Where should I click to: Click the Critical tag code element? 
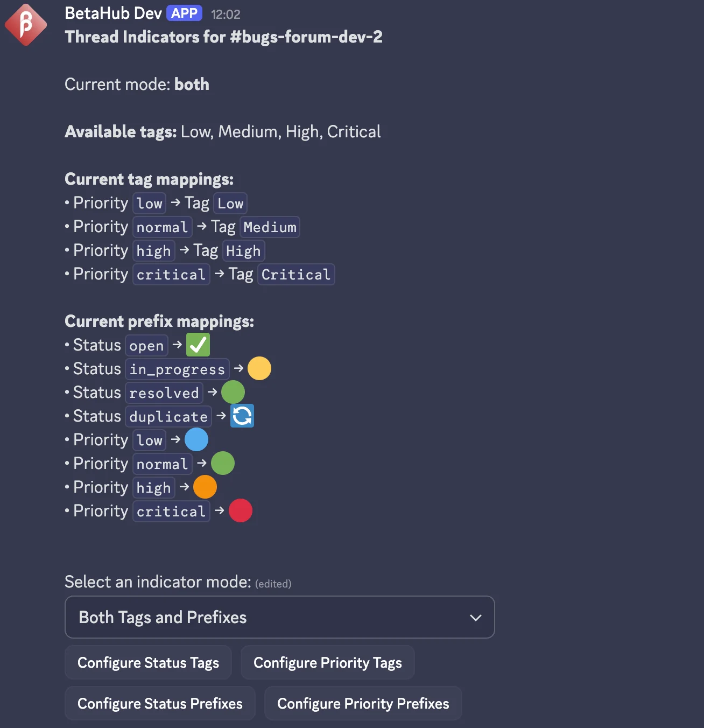pos(296,274)
